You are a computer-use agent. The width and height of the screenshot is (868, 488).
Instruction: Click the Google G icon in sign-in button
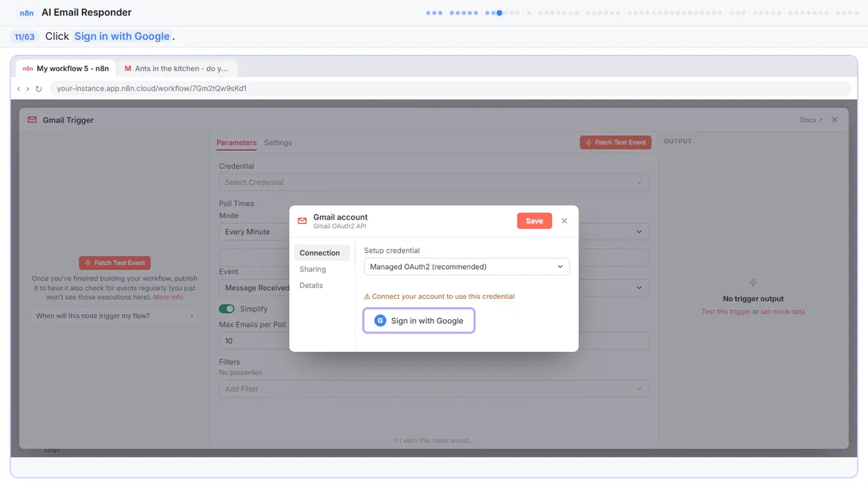point(380,321)
